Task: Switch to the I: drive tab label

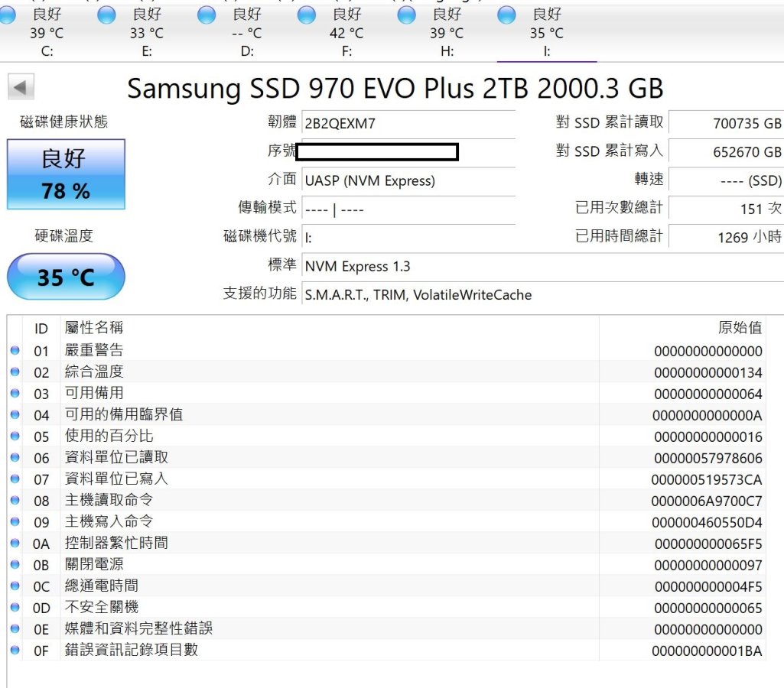Action: coord(547,51)
